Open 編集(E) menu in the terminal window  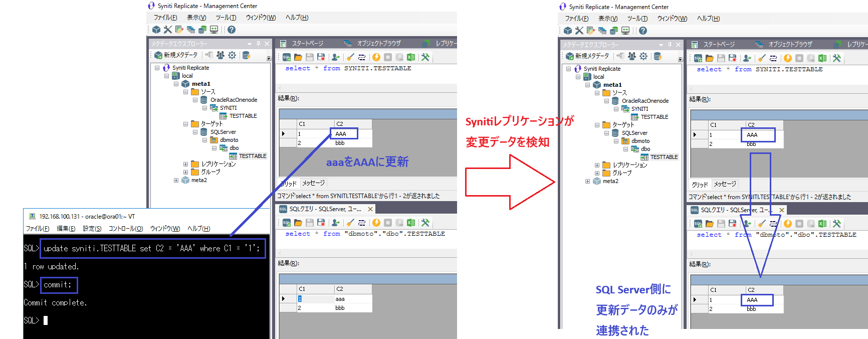pos(66,229)
